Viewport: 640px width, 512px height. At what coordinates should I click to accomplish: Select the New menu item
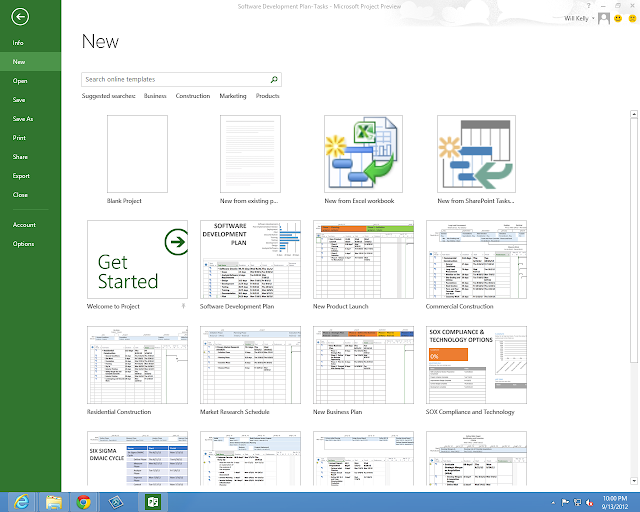31,62
